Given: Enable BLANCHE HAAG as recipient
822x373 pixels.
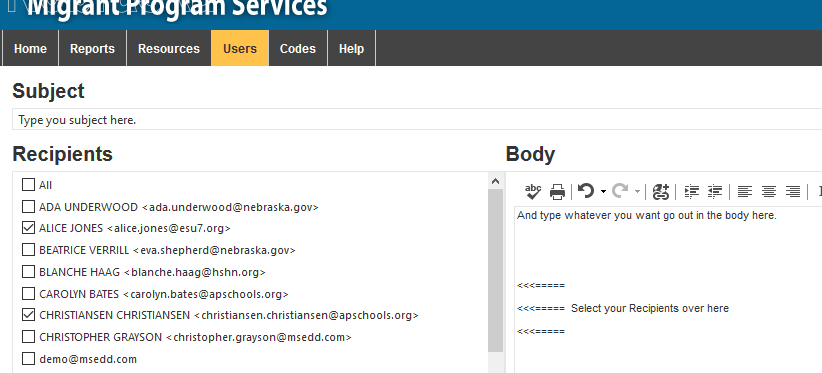Looking at the screenshot, I should [x=28, y=271].
